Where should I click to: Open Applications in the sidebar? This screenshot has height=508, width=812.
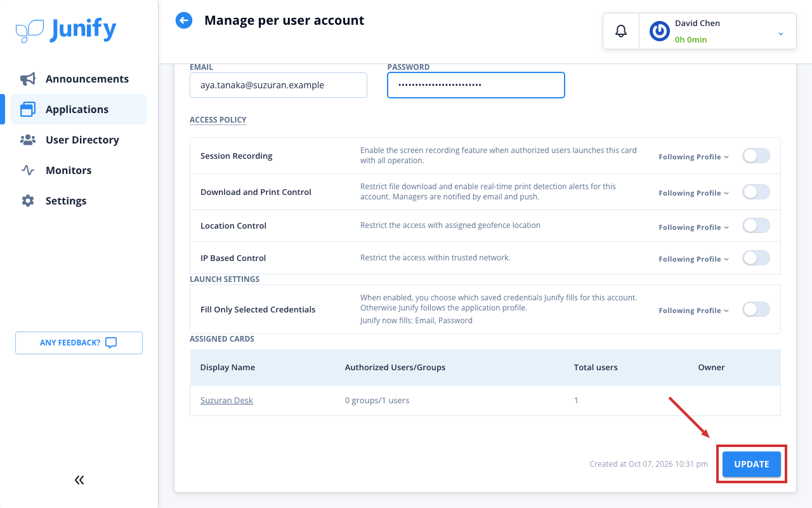[79, 109]
